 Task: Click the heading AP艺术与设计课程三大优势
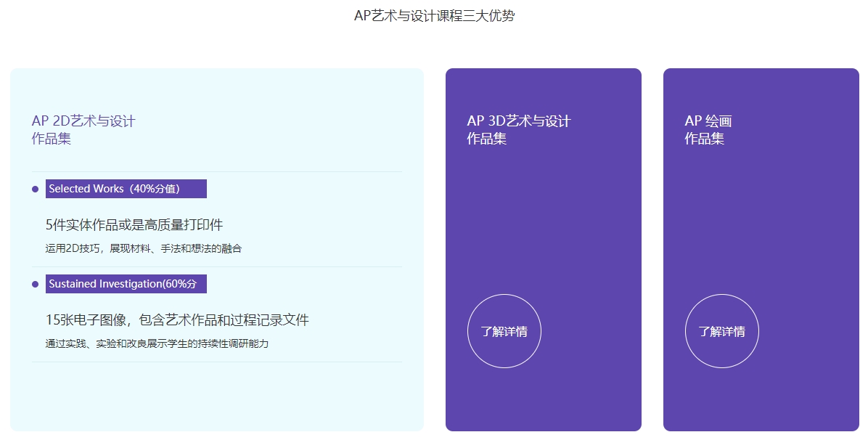pos(435,15)
